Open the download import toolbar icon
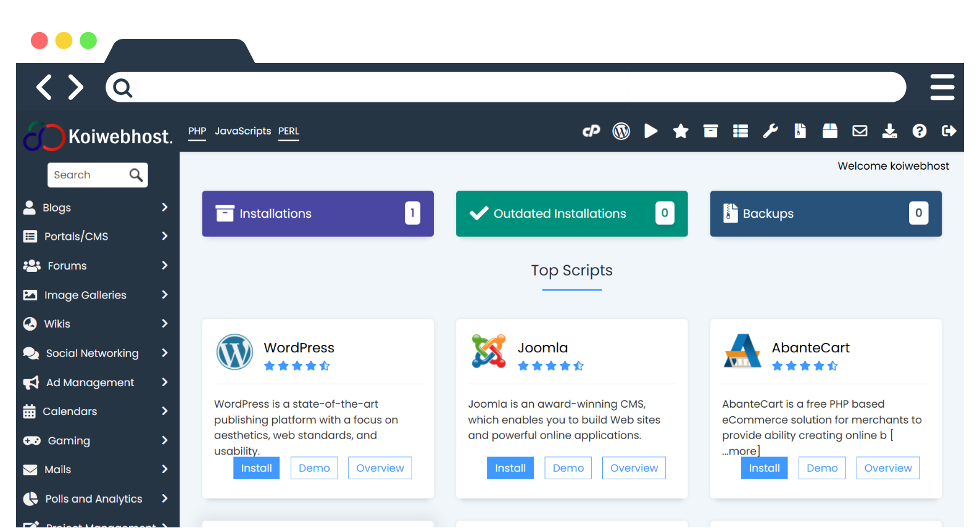980x528 pixels. coord(889,131)
